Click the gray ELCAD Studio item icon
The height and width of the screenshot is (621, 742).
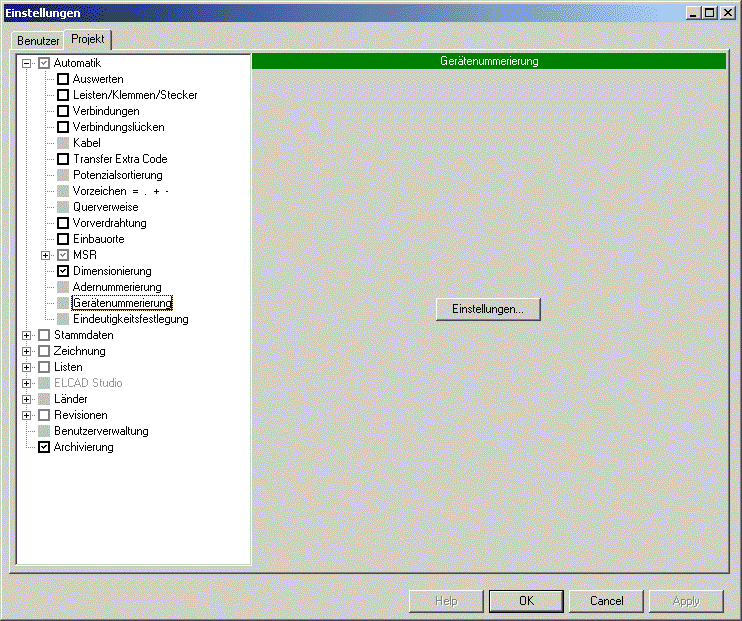(44, 383)
